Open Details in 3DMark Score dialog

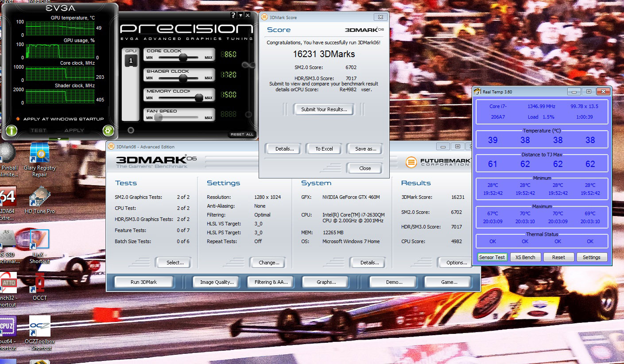click(284, 149)
